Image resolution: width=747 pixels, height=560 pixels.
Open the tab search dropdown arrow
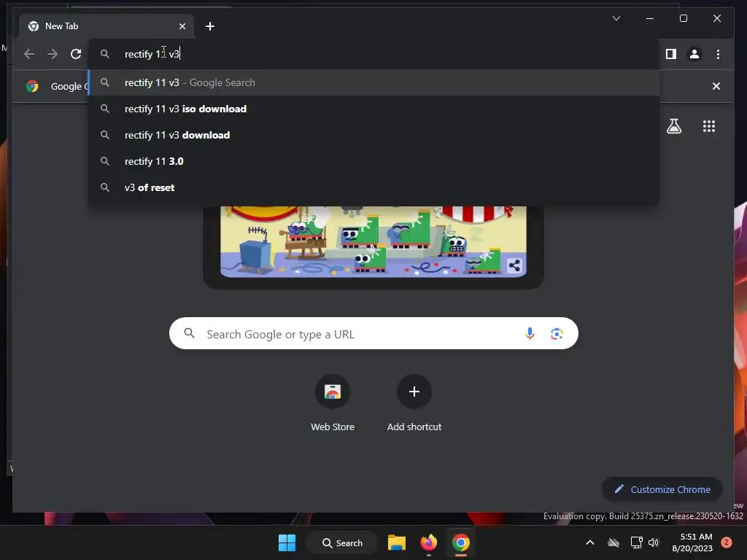(x=616, y=18)
